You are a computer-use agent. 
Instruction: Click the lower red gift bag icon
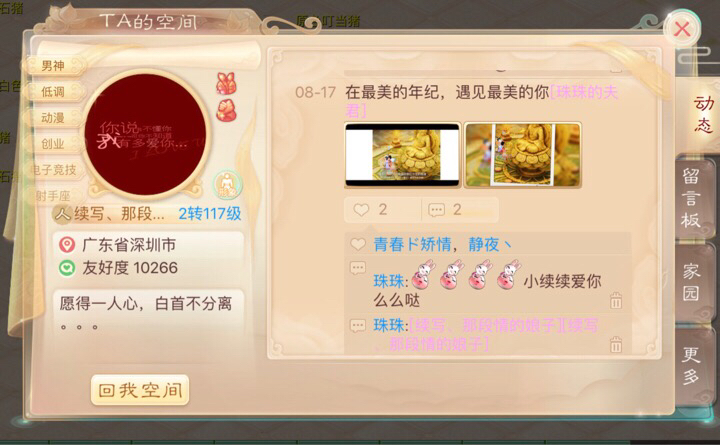pyautogui.click(x=226, y=111)
